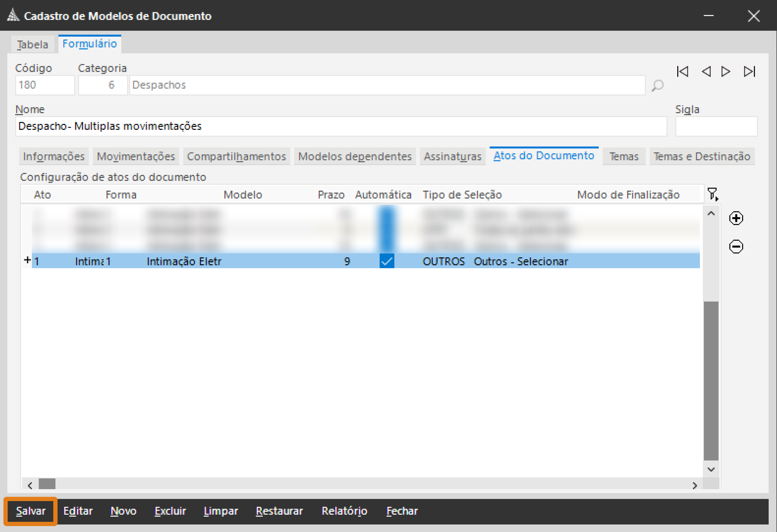
Task: Open the grid filter funnel icon
Action: [712, 194]
